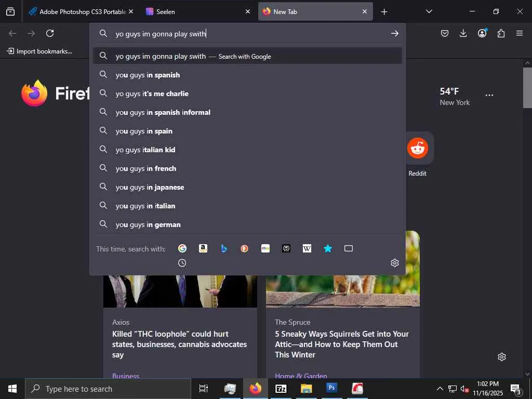
Task: Reload the current page
Action: point(50,33)
